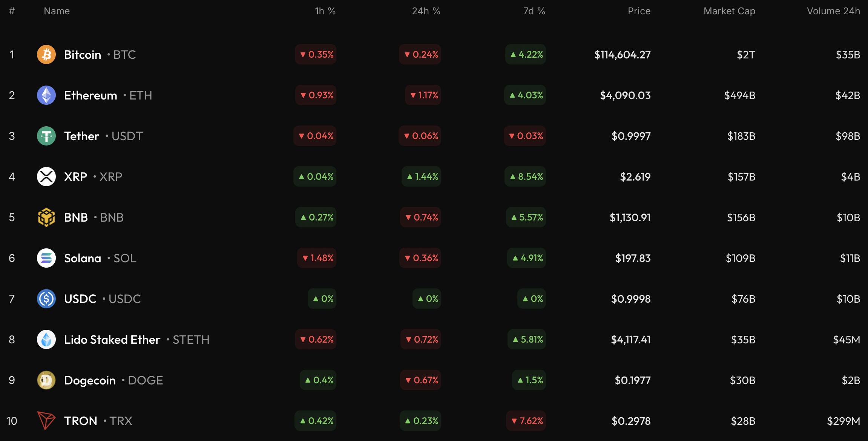The image size is (868, 441).
Task: Click the Bitcoin coin logo icon
Action: point(46,55)
